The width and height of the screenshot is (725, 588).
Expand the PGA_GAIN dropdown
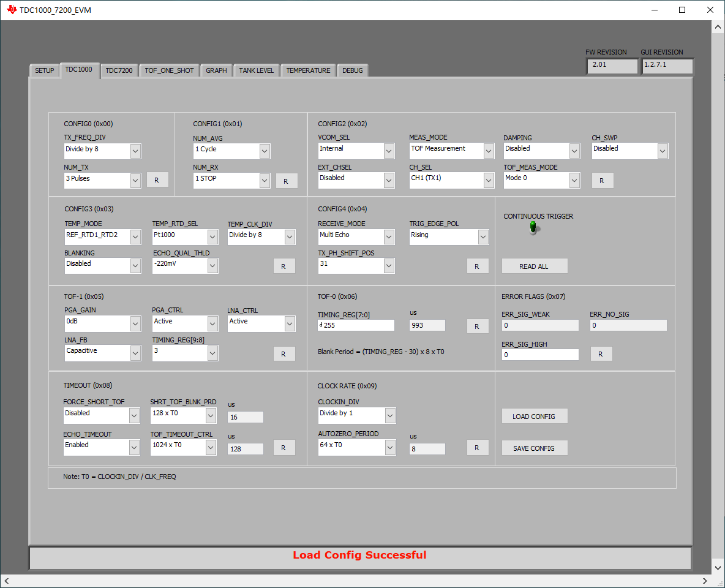[103, 323]
